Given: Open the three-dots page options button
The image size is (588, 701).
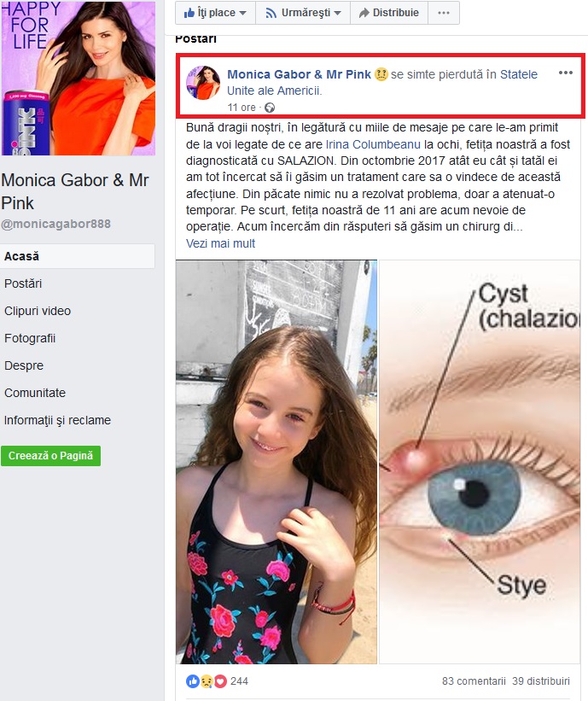Looking at the screenshot, I should 444,13.
